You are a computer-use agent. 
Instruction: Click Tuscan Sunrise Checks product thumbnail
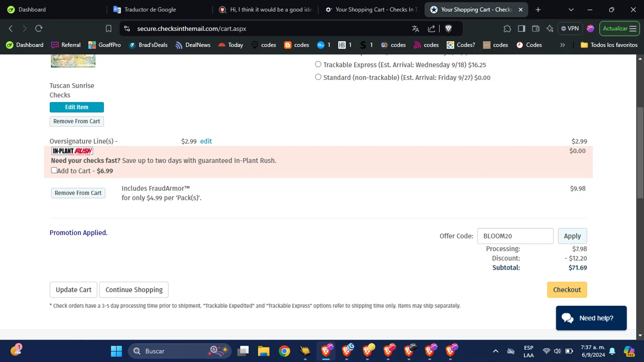click(x=73, y=61)
